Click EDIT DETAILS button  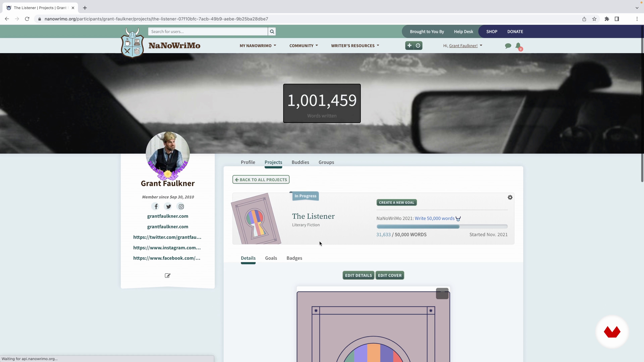[x=358, y=275]
